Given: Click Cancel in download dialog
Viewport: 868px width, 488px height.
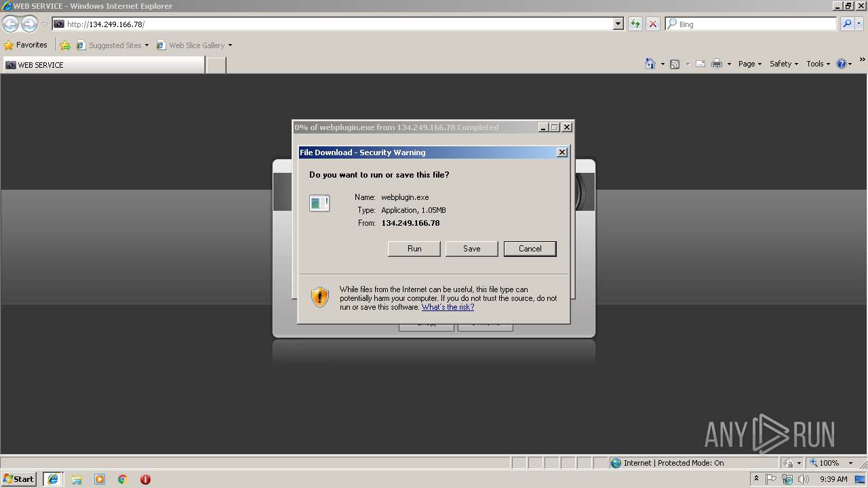Looking at the screenshot, I should 530,249.
